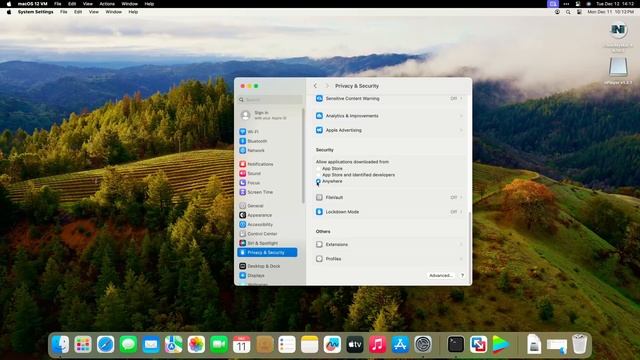Screen dimensions: 640x360
Task: Open Messages from the Dock
Action: tap(128, 344)
